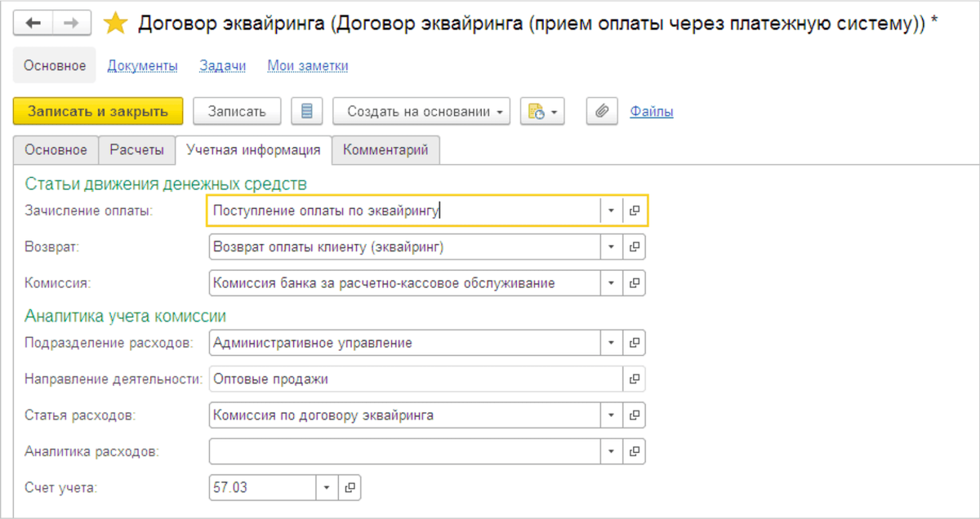Viewport: 980px width, 519px height.
Task: Open Направление деятельности item with open icon
Action: click(635, 379)
